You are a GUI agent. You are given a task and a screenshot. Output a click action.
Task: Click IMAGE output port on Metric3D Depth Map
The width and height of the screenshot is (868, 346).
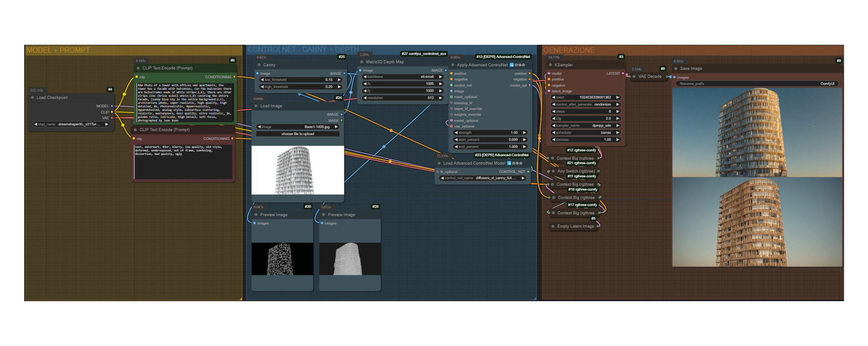tap(446, 71)
